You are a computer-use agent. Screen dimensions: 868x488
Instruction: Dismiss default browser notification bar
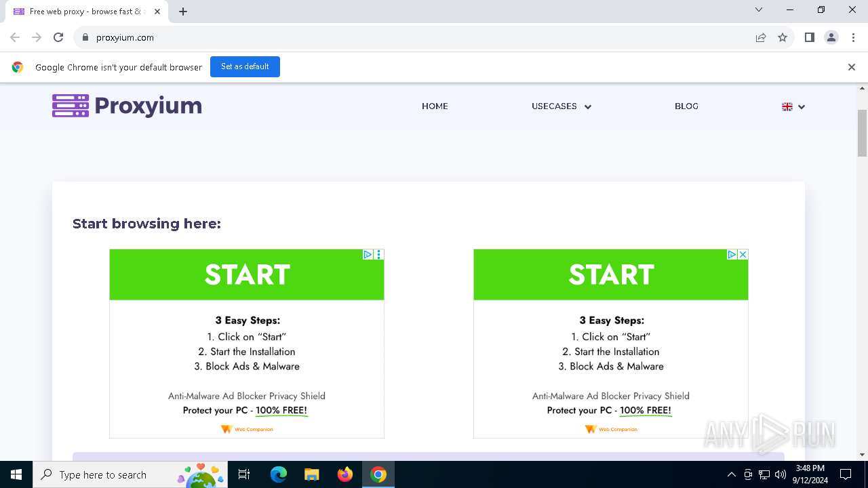click(x=852, y=67)
